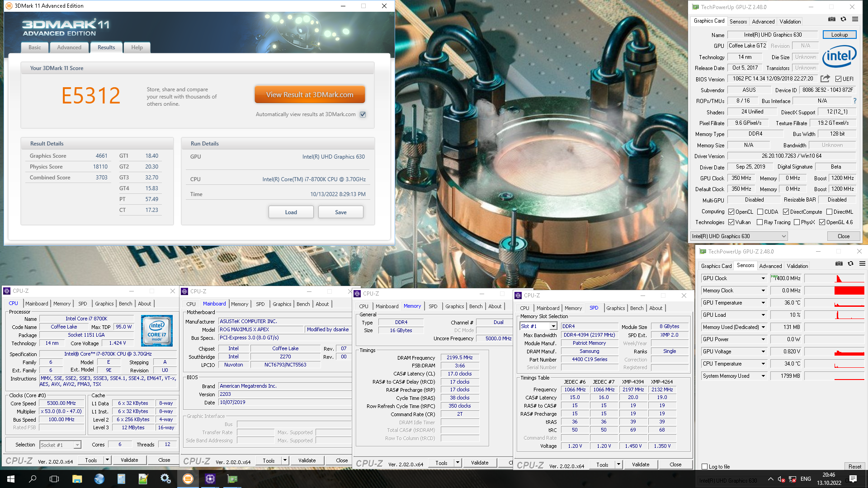
Task: Click the Memory Clock red sensor graph
Action: tap(834, 291)
